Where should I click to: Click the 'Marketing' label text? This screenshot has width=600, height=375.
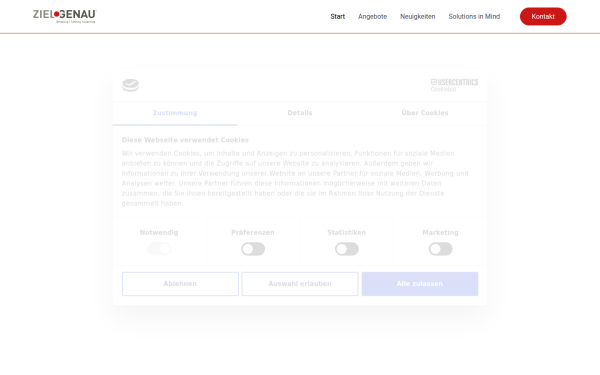point(440,233)
